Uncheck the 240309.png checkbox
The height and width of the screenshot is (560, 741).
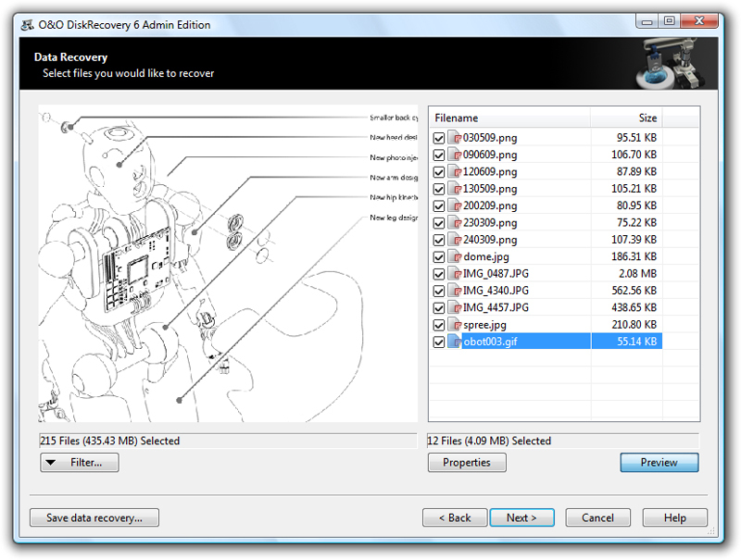pos(438,241)
